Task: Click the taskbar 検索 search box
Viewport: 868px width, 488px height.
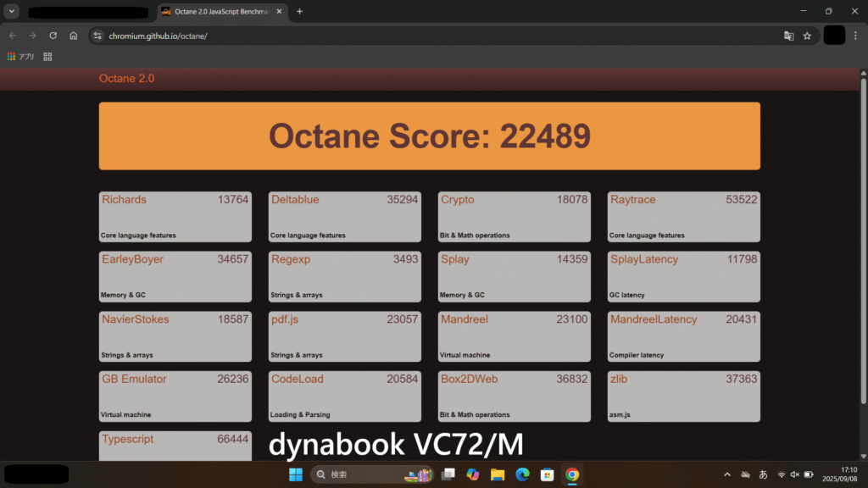Action: click(x=372, y=474)
